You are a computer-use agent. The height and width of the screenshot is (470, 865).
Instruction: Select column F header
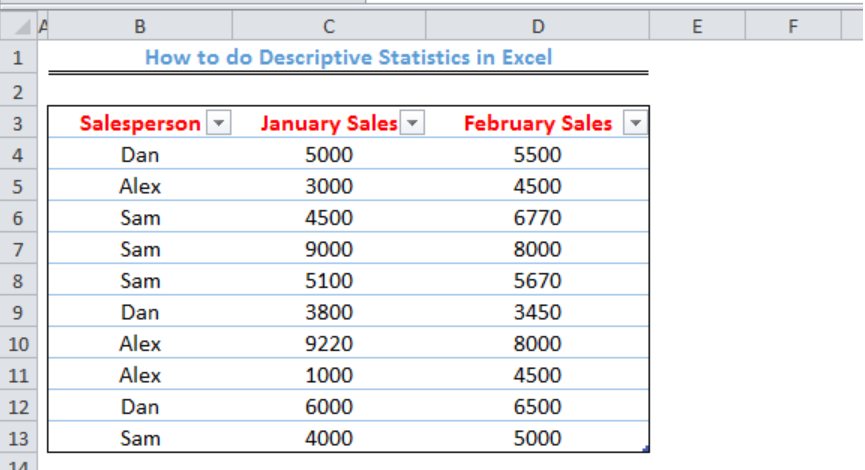[x=793, y=26]
